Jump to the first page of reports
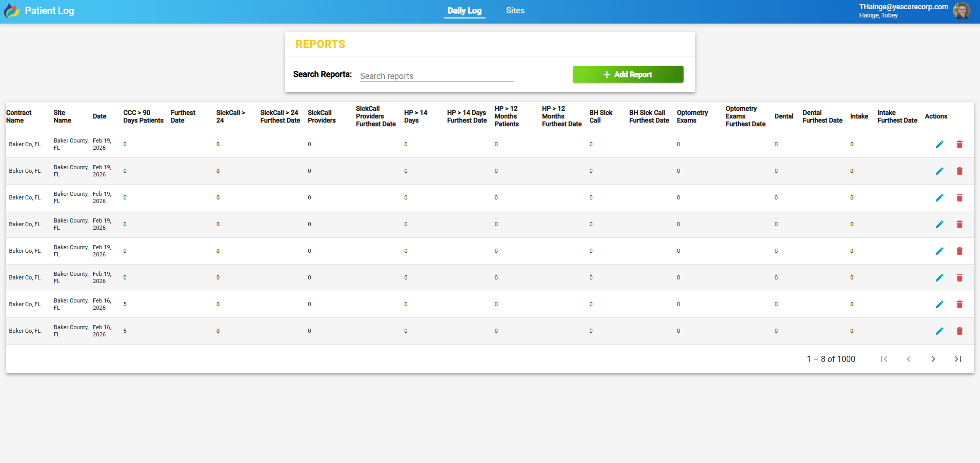The height and width of the screenshot is (463, 980). click(884, 359)
